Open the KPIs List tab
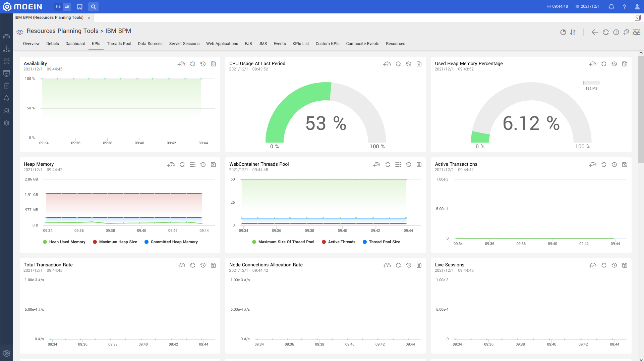 (x=300, y=44)
